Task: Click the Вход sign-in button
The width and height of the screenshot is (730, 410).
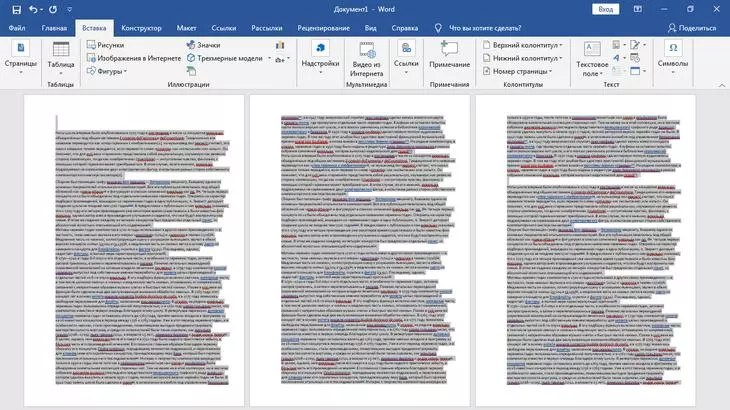Action: (x=605, y=9)
